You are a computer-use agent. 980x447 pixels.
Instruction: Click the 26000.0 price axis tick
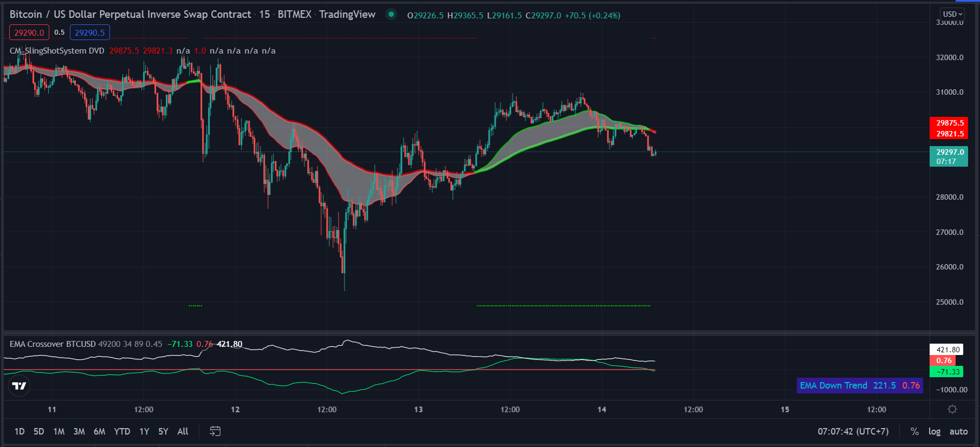(x=950, y=267)
